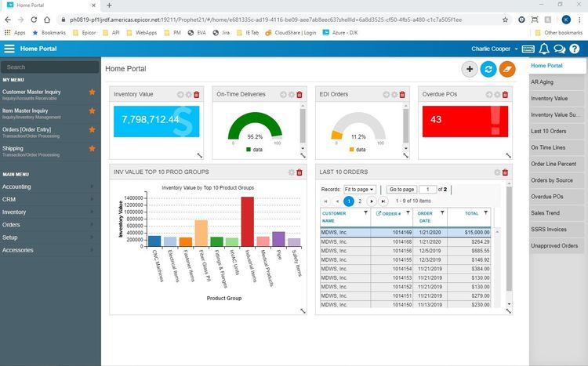Delete the Inventory Value widget via trash icon
588x366 pixels.
click(197, 95)
